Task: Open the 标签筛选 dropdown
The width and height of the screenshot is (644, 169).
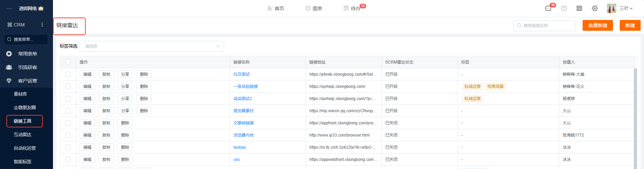Action: click(152, 46)
